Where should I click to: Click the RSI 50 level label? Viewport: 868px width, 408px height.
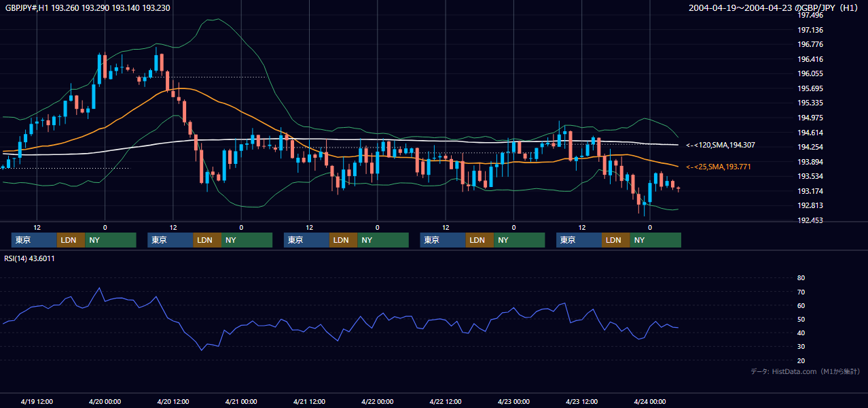[x=801, y=319]
